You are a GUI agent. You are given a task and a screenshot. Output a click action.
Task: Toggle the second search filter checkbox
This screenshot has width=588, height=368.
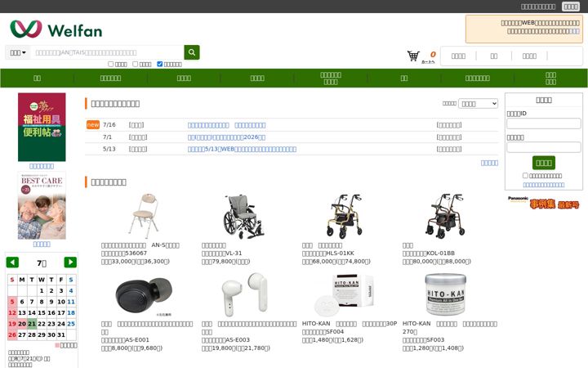pos(136,64)
